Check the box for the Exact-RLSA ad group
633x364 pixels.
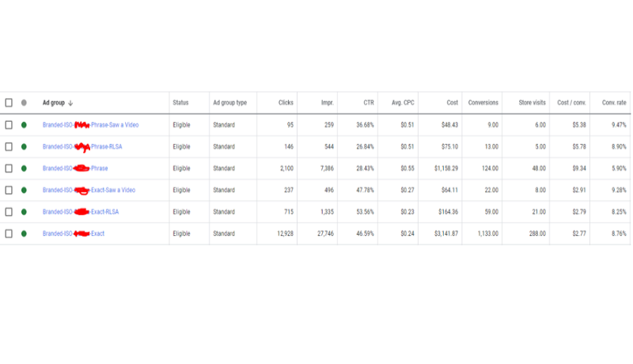click(x=9, y=212)
